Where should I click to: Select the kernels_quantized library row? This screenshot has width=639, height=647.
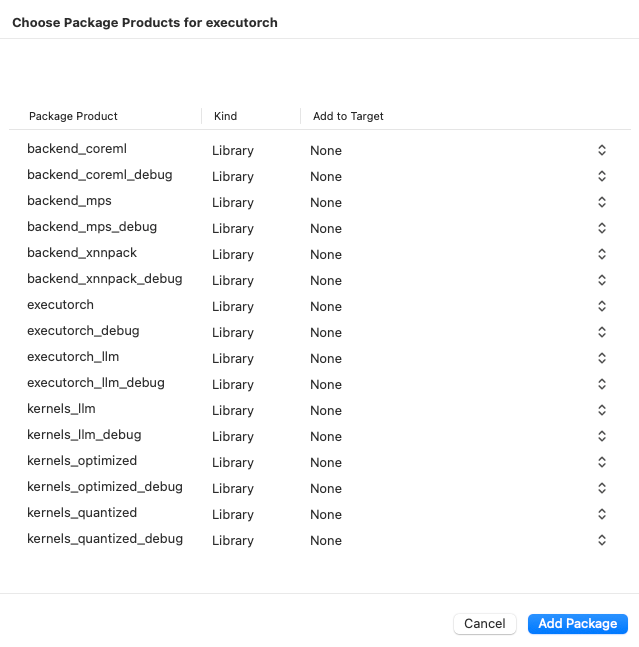(82, 513)
